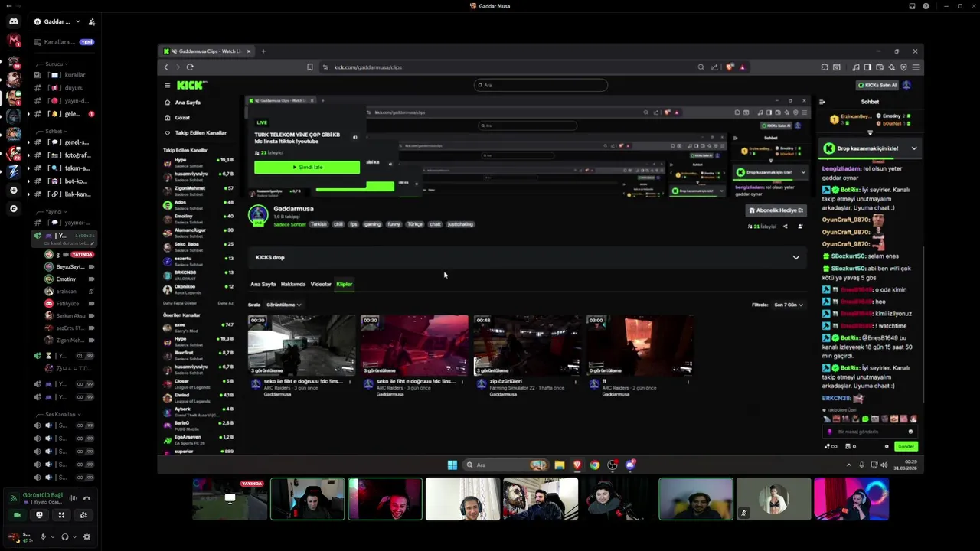This screenshot has width=980, height=551.
Task: Open the Son 7 Gün filter dropdown
Action: [789, 305]
